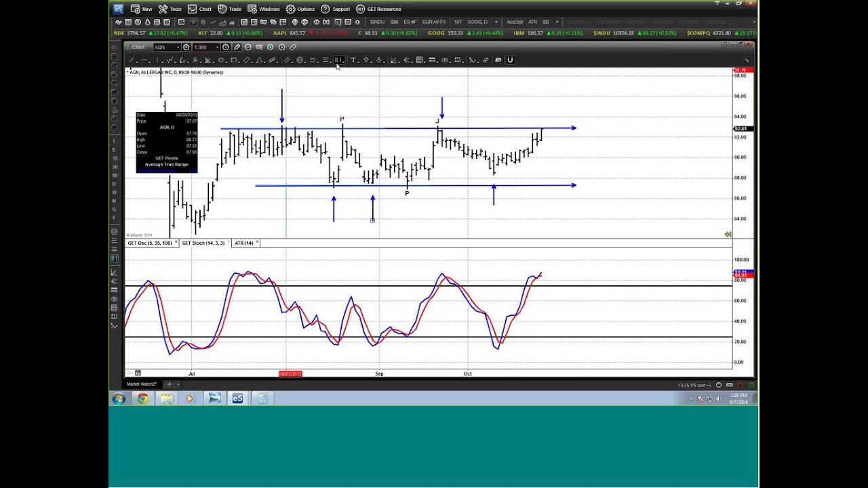This screenshot has width=868, height=488.
Task: Select the Text annotation tool
Action: click(353, 60)
